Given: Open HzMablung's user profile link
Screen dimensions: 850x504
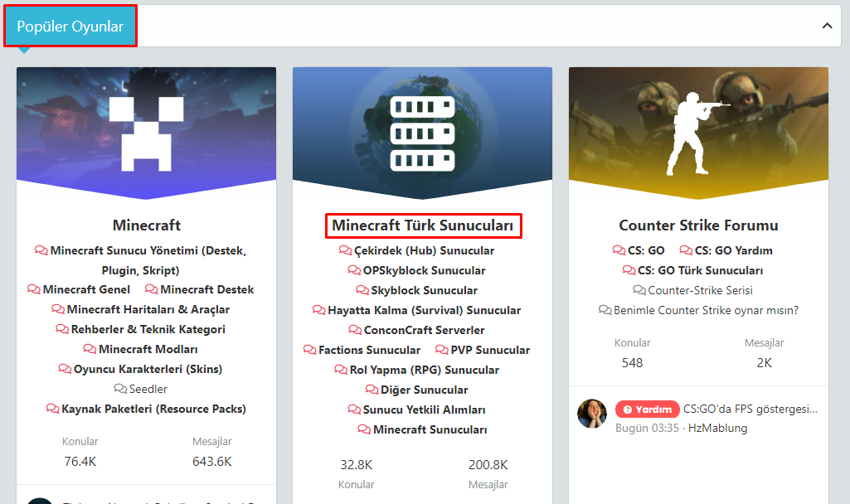Looking at the screenshot, I should tap(717, 428).
